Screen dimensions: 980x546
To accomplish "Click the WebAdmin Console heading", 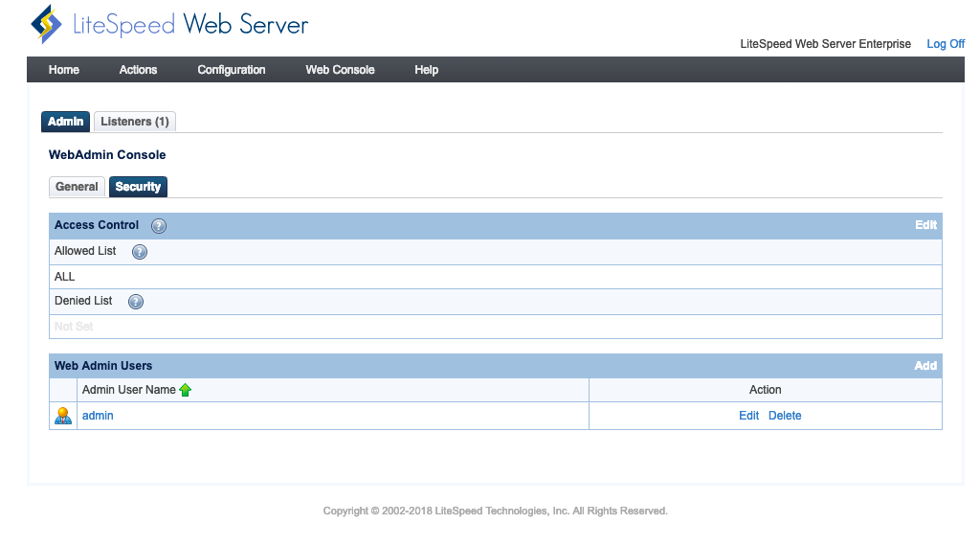I will pos(107,154).
